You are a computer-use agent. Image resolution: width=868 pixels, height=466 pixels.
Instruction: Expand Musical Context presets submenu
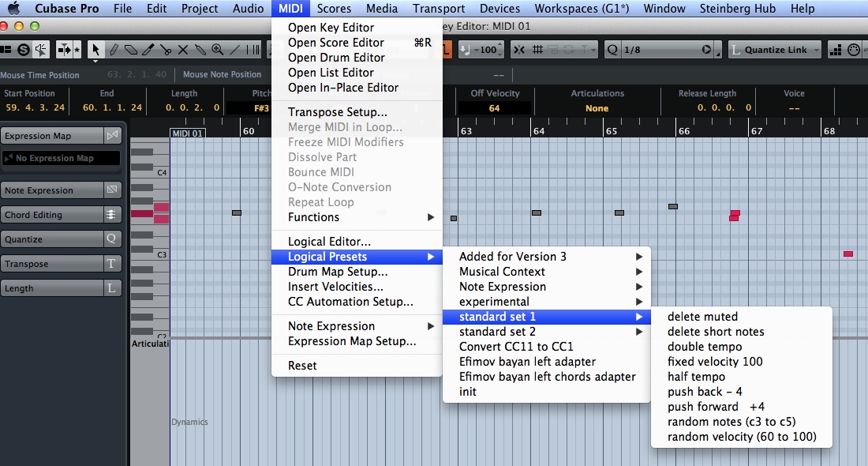click(x=546, y=272)
